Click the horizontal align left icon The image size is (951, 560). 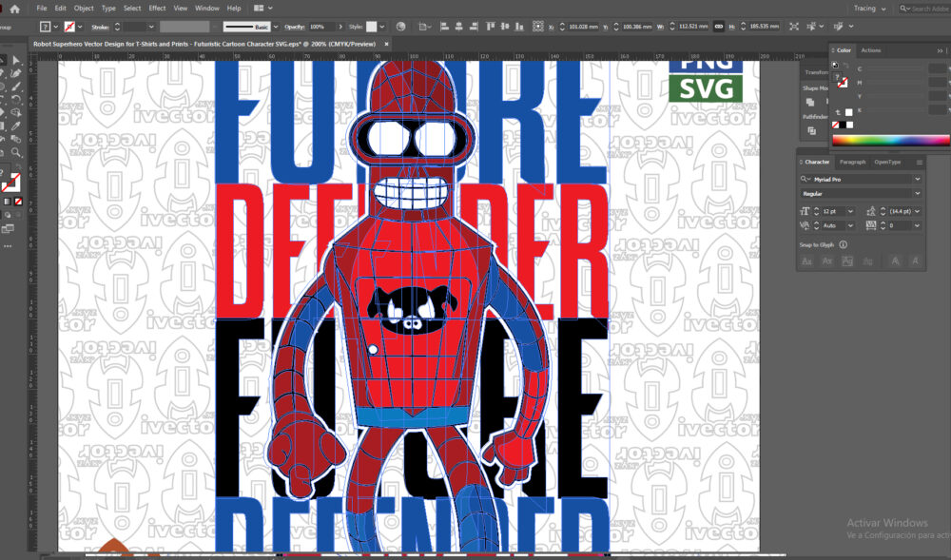[444, 27]
